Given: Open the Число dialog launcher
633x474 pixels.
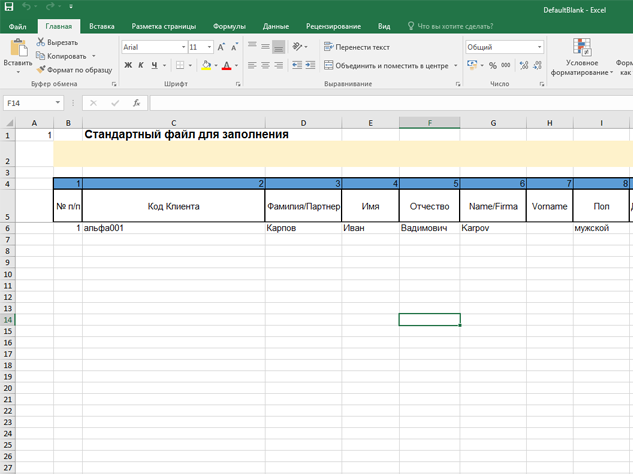Looking at the screenshot, I should 542,84.
